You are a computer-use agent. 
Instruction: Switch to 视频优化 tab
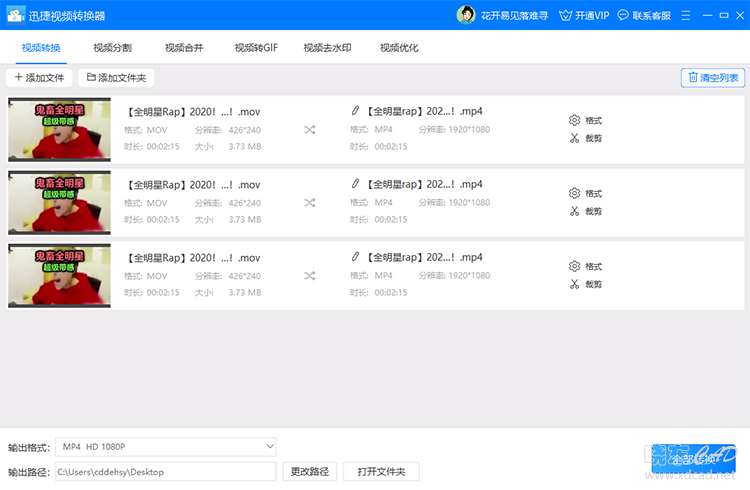coord(399,48)
